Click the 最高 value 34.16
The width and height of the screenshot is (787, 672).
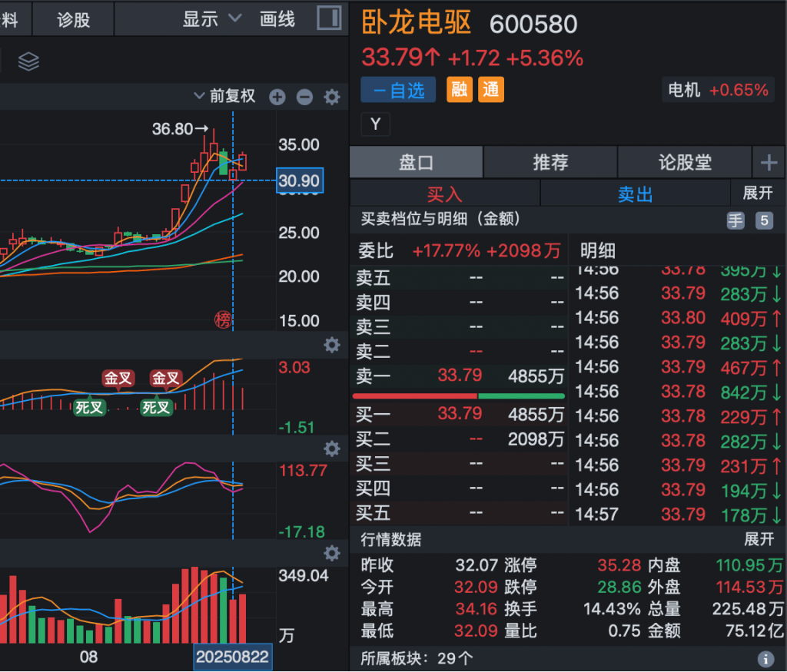[477, 609]
